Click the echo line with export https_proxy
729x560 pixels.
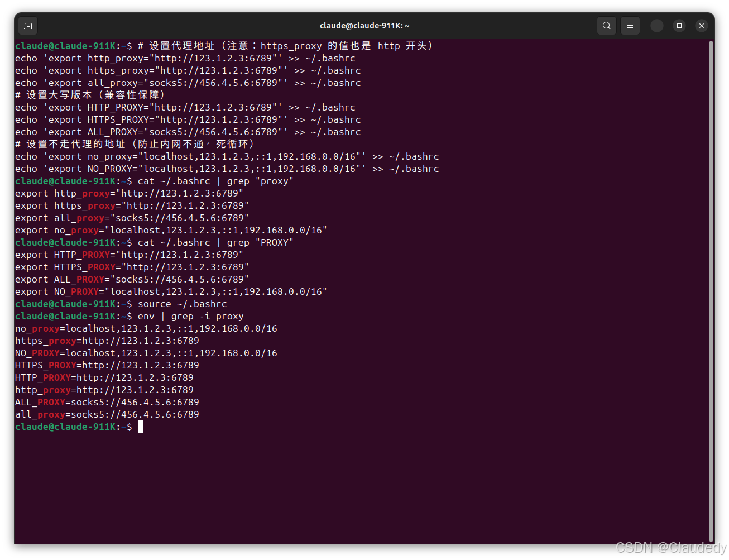(188, 70)
